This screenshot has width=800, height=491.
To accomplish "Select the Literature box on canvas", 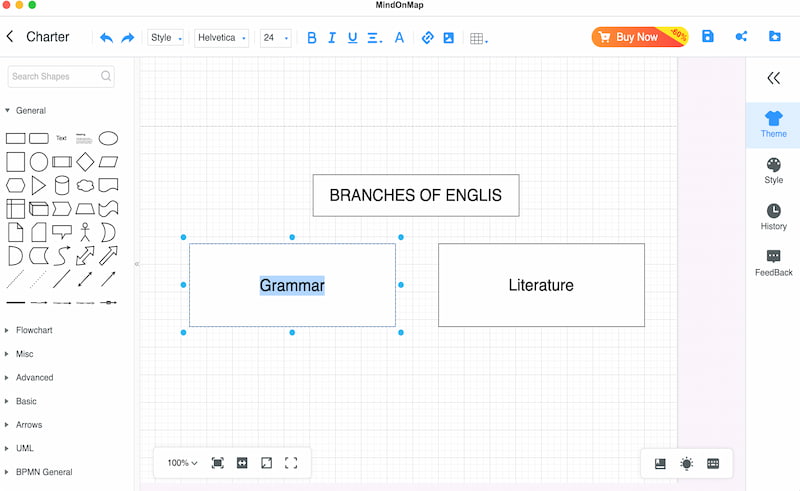I will tap(541, 285).
